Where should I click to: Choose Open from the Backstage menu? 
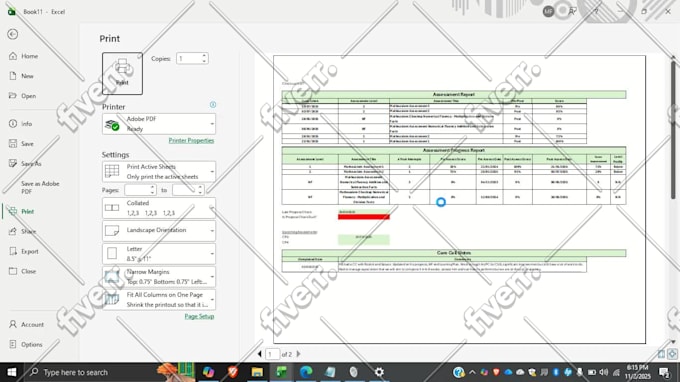pyautogui.click(x=23, y=96)
